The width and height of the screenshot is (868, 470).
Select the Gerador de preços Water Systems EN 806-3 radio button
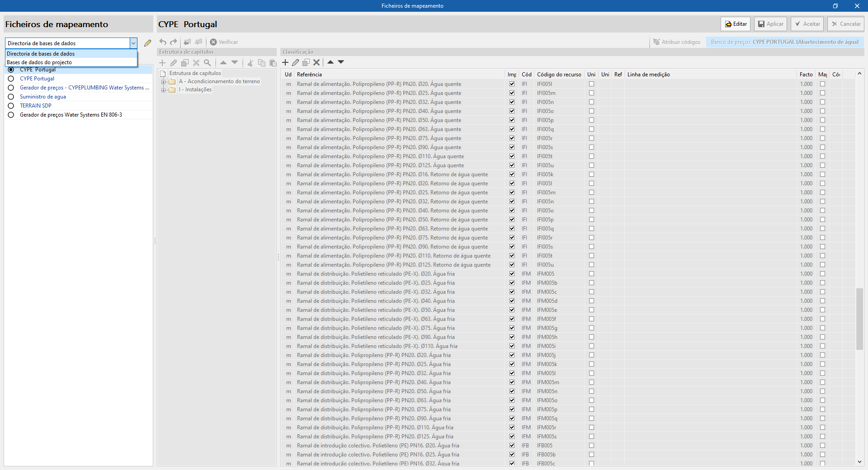[11, 115]
